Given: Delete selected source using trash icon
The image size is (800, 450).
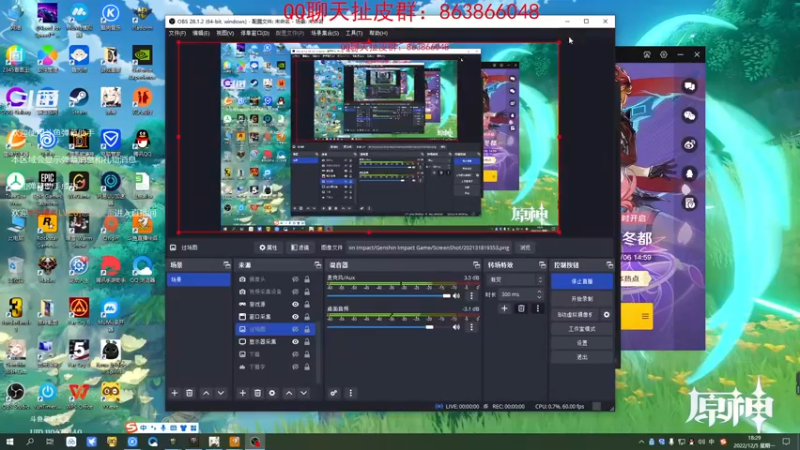Looking at the screenshot, I should [258, 393].
